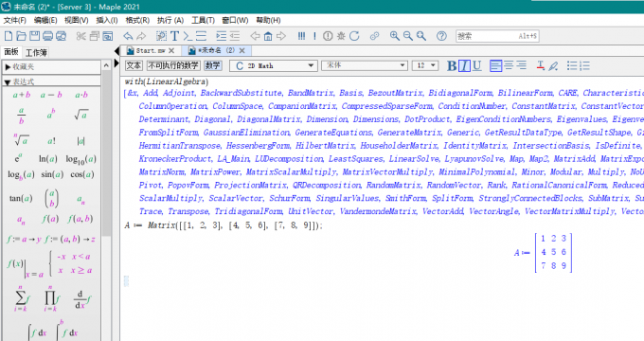Viewport: 644px width, 341px height.
Task: Reset zoom with the plain magnifier icon
Action: 421,36
